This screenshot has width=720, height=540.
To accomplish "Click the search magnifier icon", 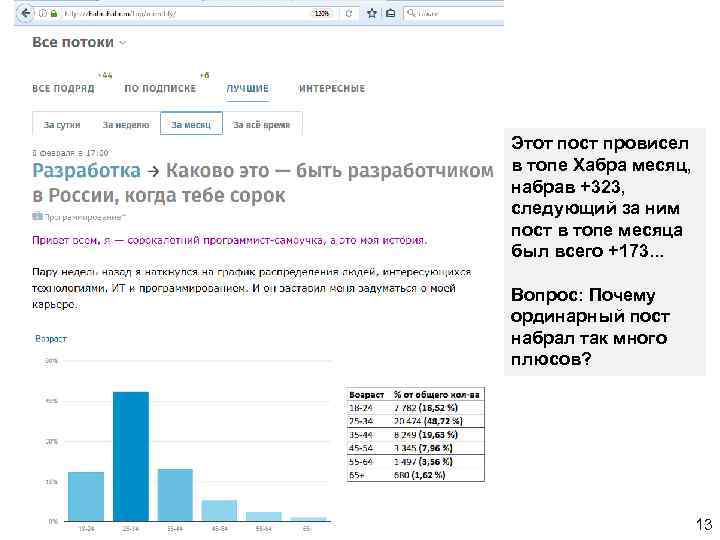I will [x=411, y=13].
